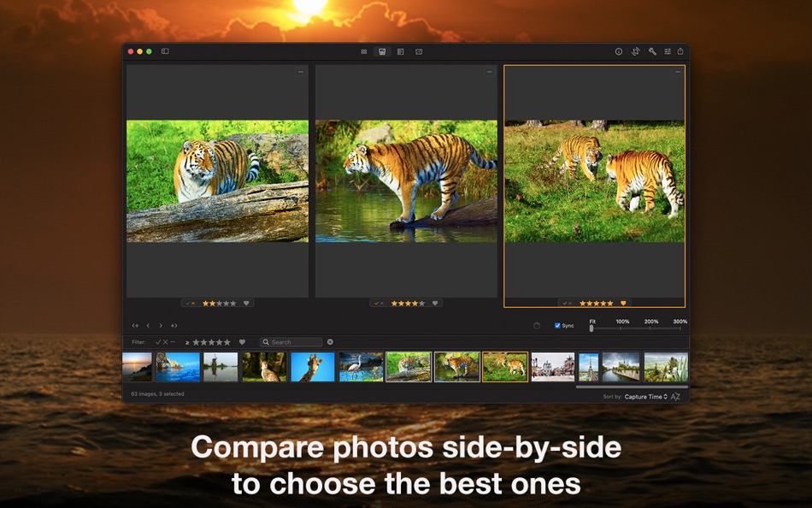Select the wrench tools icon
The width and height of the screenshot is (812, 508).
[652, 51]
